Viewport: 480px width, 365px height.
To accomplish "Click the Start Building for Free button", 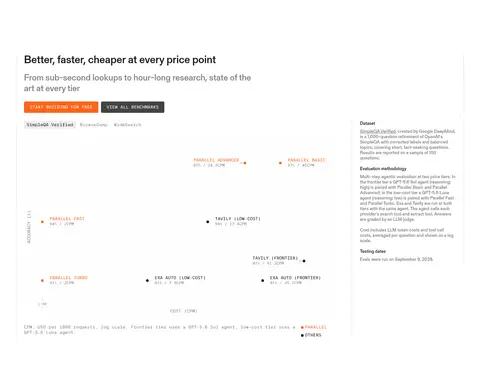I will point(61,107).
